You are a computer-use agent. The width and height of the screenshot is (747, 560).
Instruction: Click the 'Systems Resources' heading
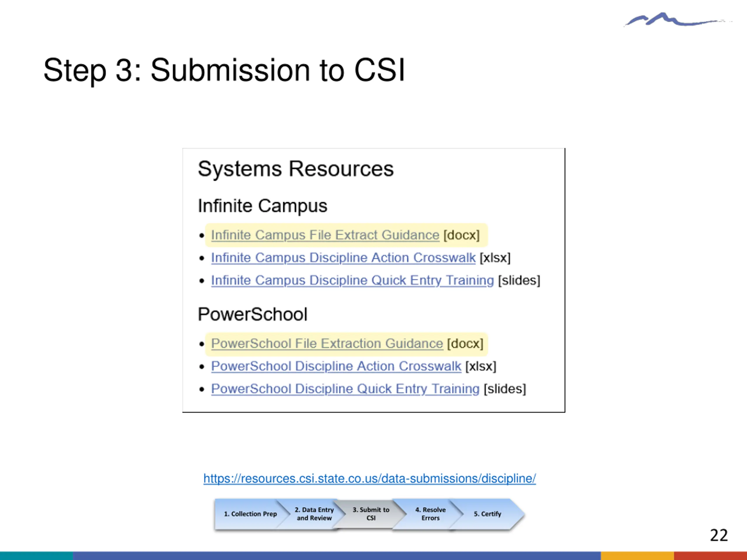pyautogui.click(x=296, y=169)
